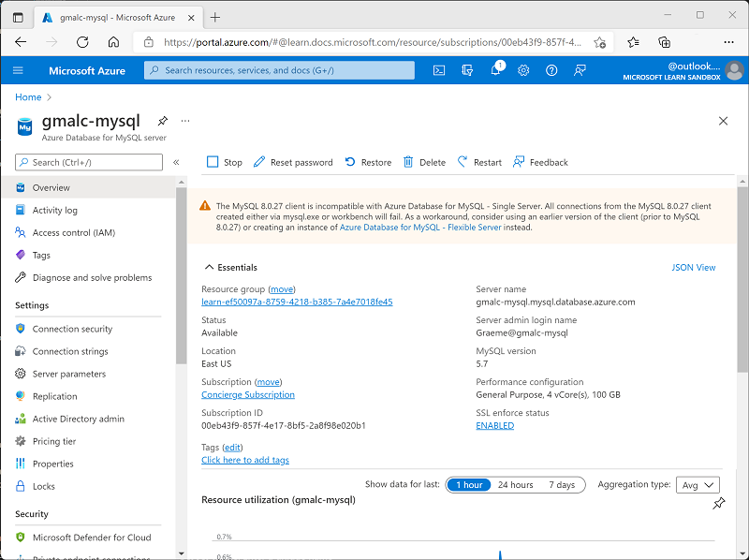Go to browser home page

tap(113, 42)
